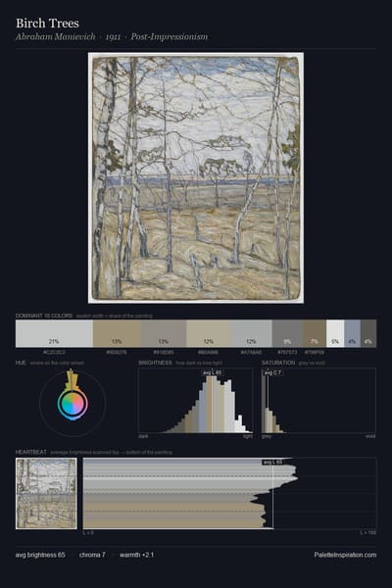Click the hue color wheel
Viewport: 392px width, 588px height.
73,404
